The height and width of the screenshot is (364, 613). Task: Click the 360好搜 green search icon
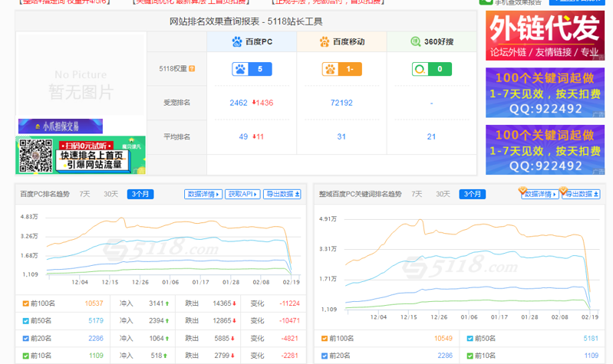click(x=415, y=41)
